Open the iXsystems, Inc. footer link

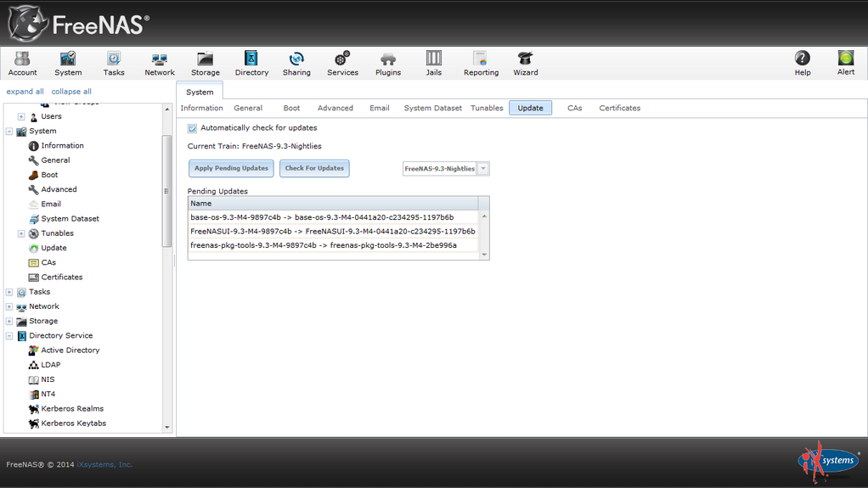pyautogui.click(x=104, y=464)
